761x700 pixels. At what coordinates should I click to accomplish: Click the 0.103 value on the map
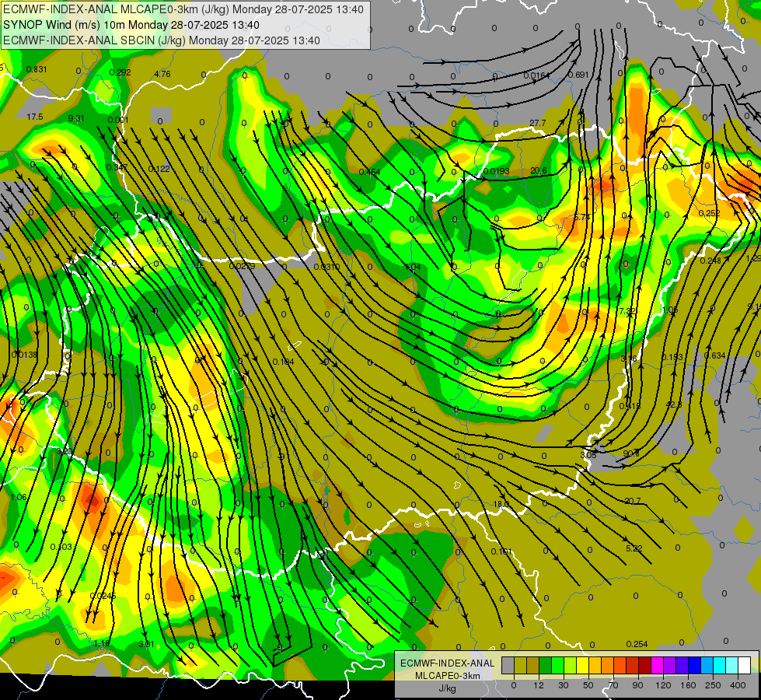[x=61, y=547]
